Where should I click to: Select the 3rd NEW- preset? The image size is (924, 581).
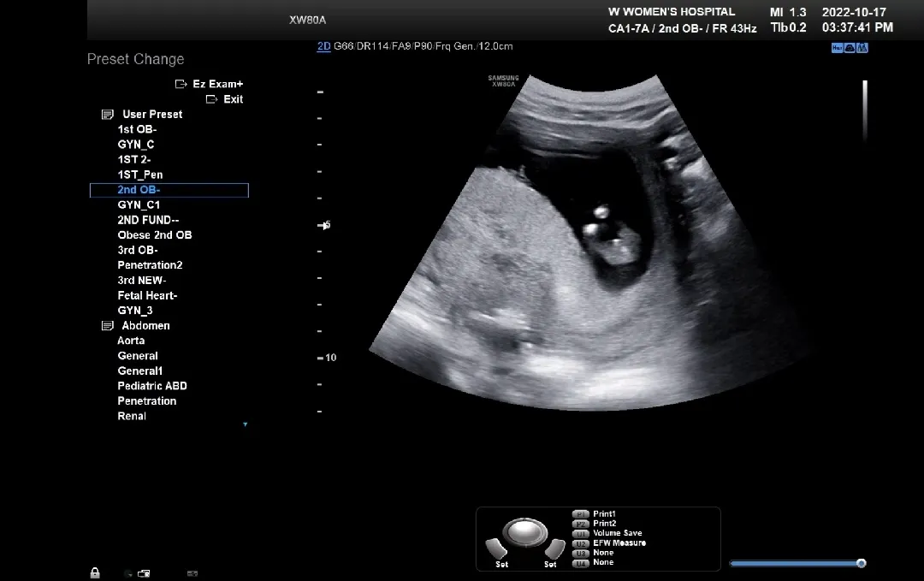pyautogui.click(x=142, y=281)
